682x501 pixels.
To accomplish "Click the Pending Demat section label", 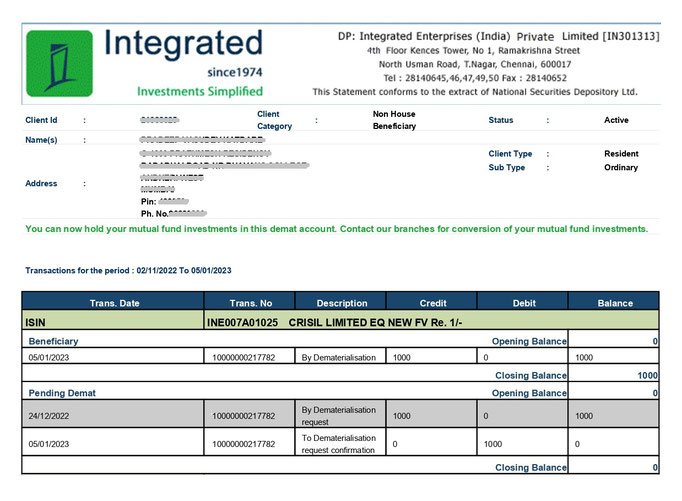I will coord(62,393).
